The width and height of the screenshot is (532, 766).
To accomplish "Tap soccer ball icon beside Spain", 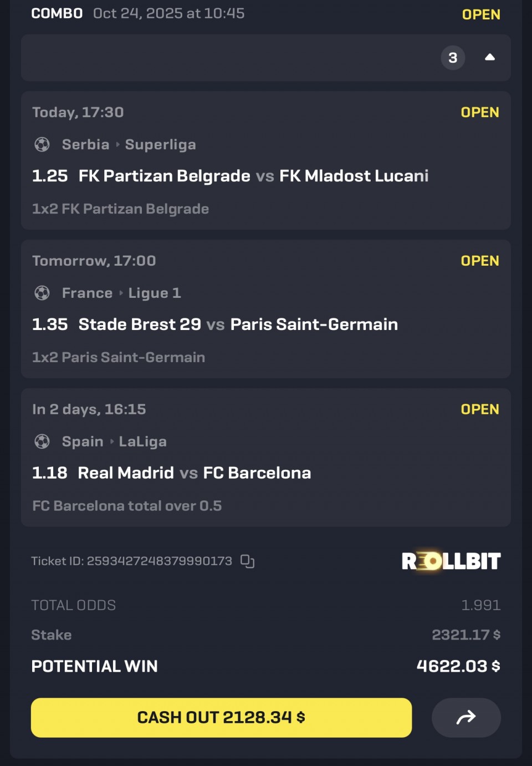I will [x=42, y=442].
